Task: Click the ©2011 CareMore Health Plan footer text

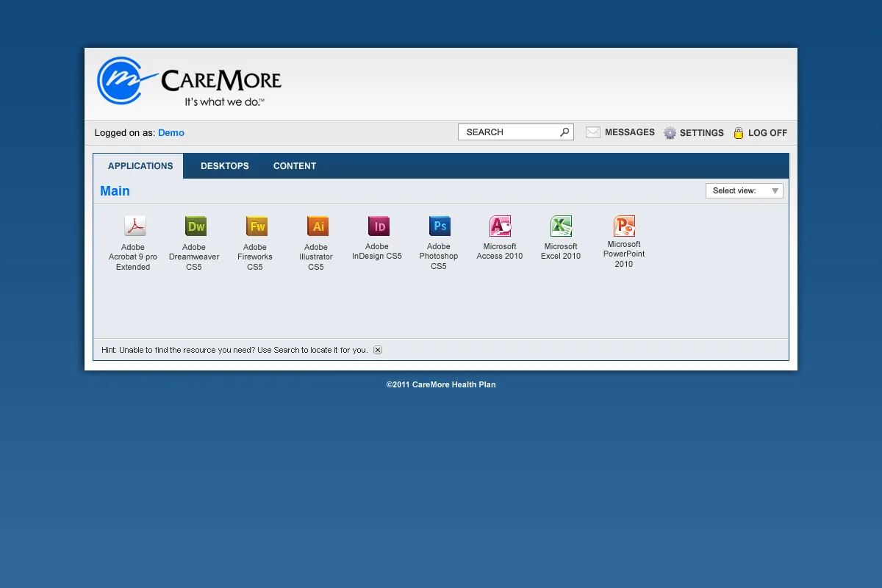Action: tap(441, 384)
